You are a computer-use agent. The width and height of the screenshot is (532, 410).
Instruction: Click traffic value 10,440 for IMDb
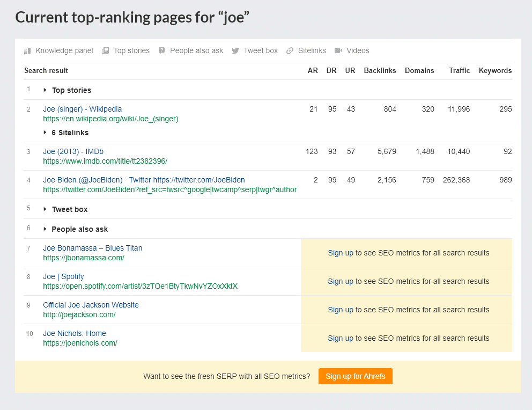click(459, 151)
